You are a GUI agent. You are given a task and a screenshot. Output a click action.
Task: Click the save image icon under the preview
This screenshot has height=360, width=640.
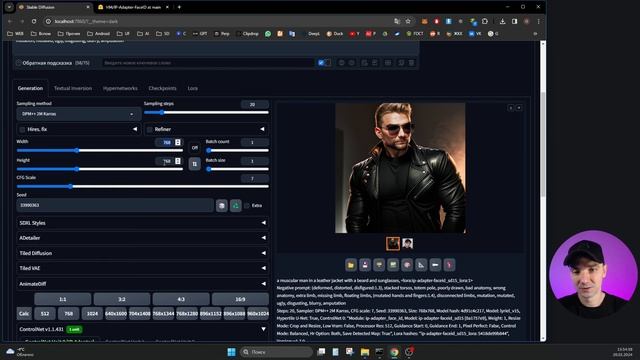click(x=365, y=265)
